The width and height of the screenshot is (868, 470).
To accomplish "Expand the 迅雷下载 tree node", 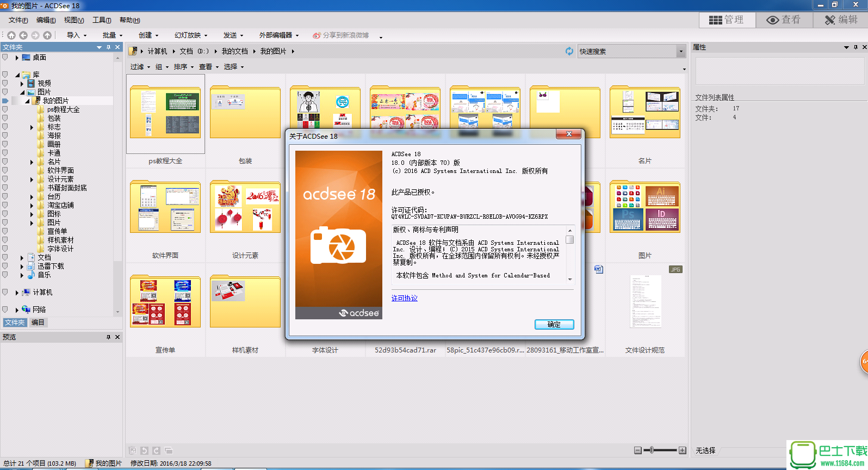I will [22, 267].
